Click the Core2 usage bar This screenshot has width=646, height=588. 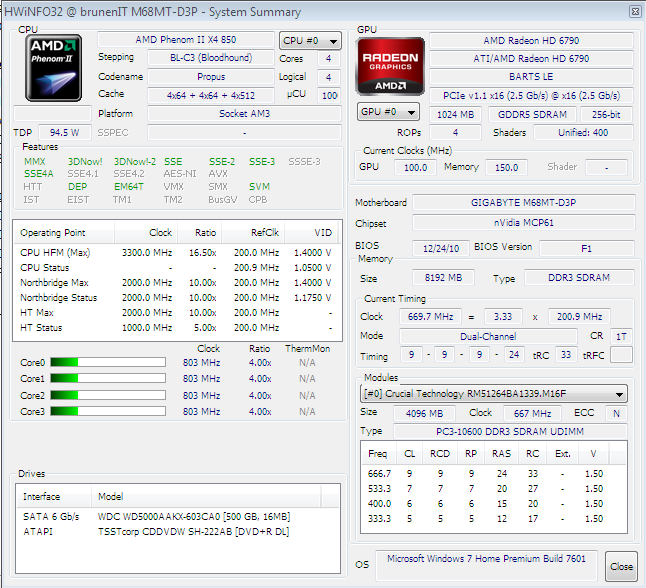(x=108, y=395)
